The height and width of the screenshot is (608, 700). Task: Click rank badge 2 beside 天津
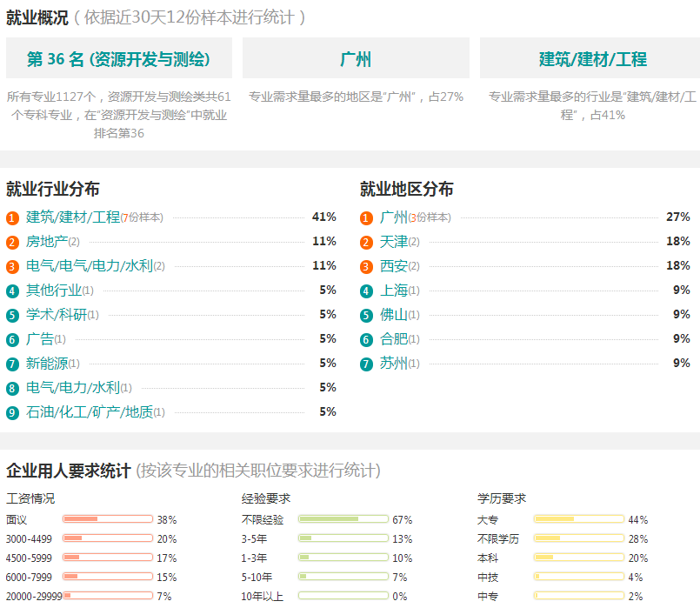click(366, 243)
